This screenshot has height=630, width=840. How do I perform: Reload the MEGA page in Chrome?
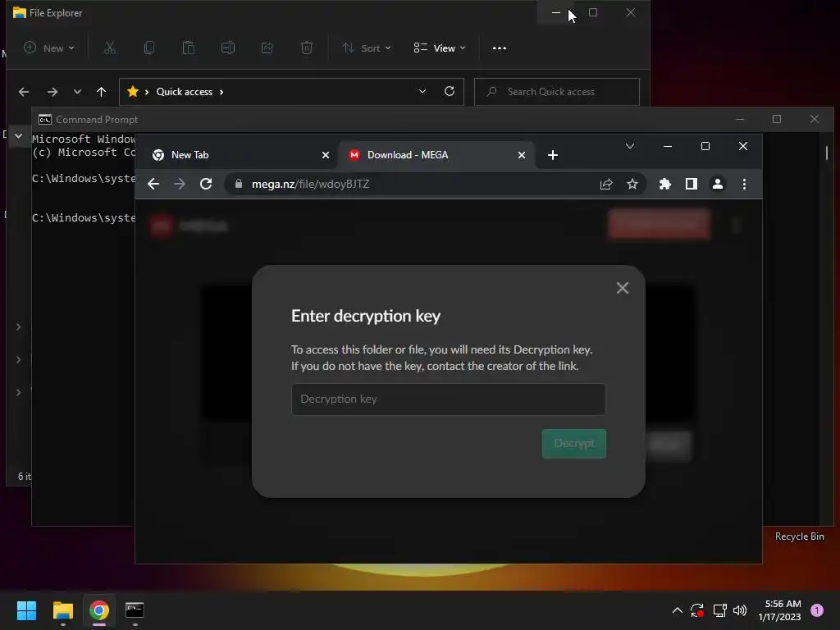coord(206,185)
